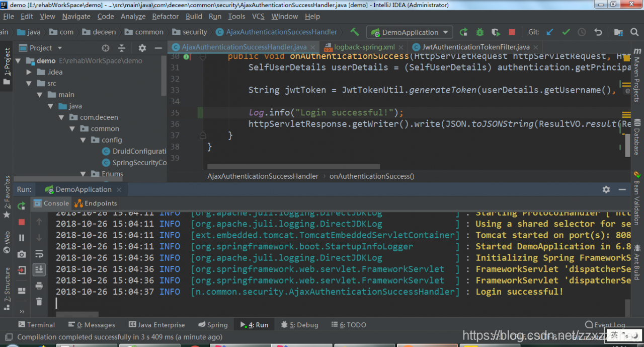Switch to the logback-spring.xml editor tab
This screenshot has width=644, height=347.
click(x=364, y=47)
